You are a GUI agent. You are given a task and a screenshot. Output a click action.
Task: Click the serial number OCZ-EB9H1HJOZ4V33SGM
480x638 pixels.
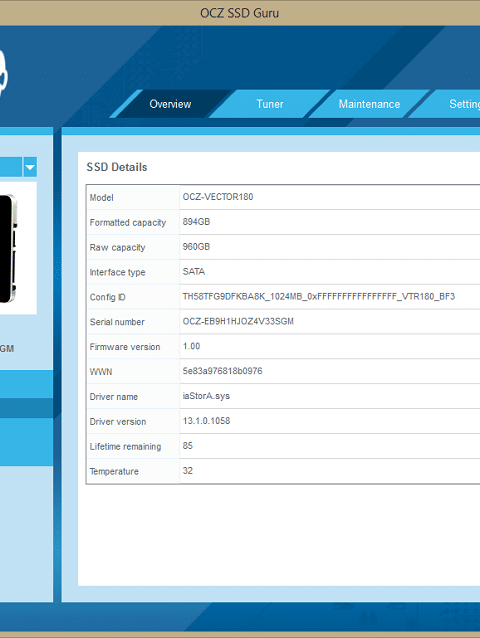click(x=238, y=321)
